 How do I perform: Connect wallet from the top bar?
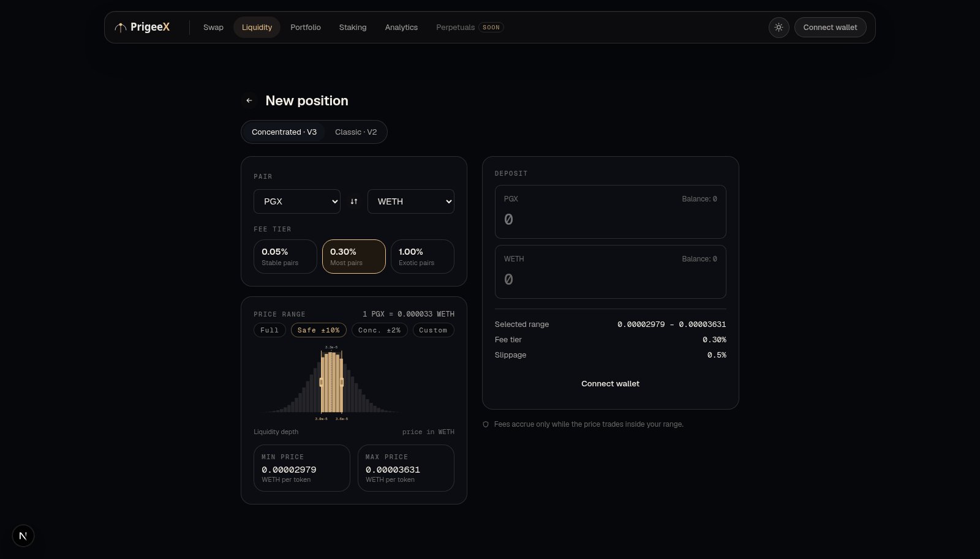point(830,27)
